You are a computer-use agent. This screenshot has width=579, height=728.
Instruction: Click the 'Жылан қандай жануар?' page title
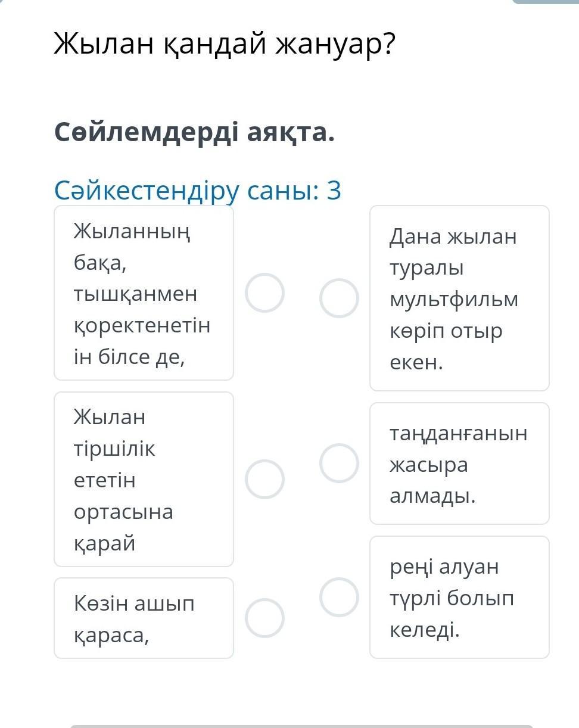[x=225, y=43]
